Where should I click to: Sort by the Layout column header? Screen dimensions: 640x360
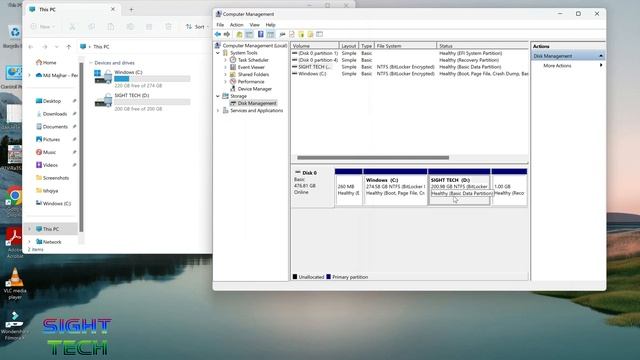[349, 46]
